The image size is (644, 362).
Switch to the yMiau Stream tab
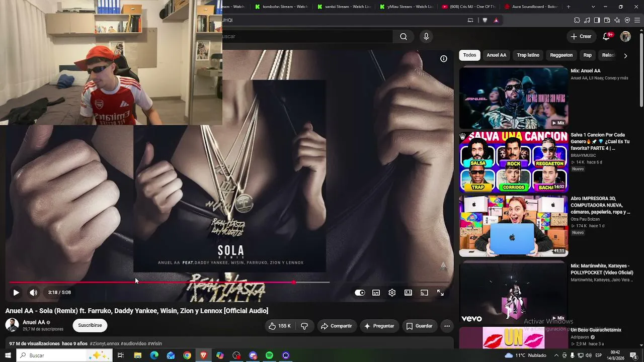406,7
